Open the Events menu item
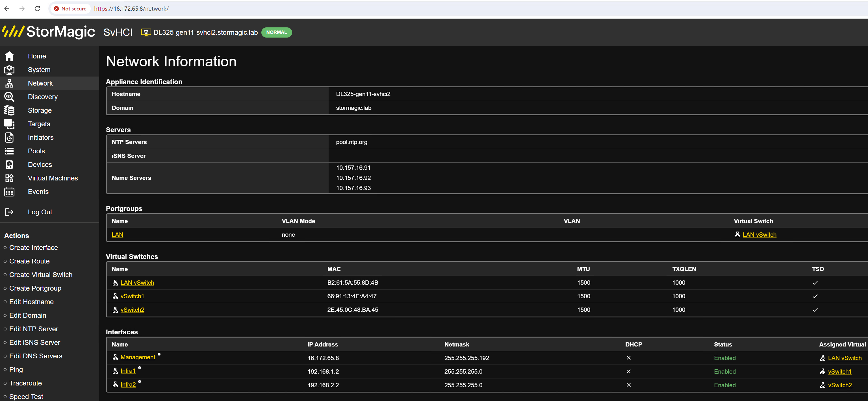 (x=38, y=191)
